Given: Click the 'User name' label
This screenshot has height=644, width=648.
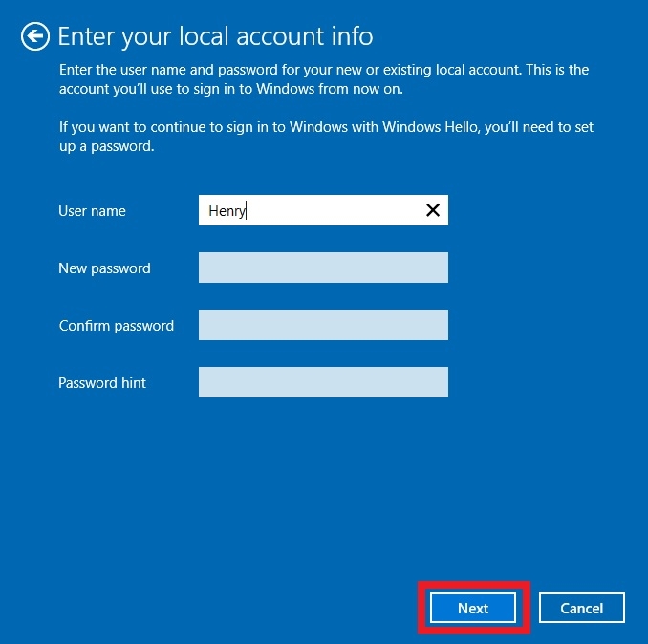Looking at the screenshot, I should tap(92, 211).
